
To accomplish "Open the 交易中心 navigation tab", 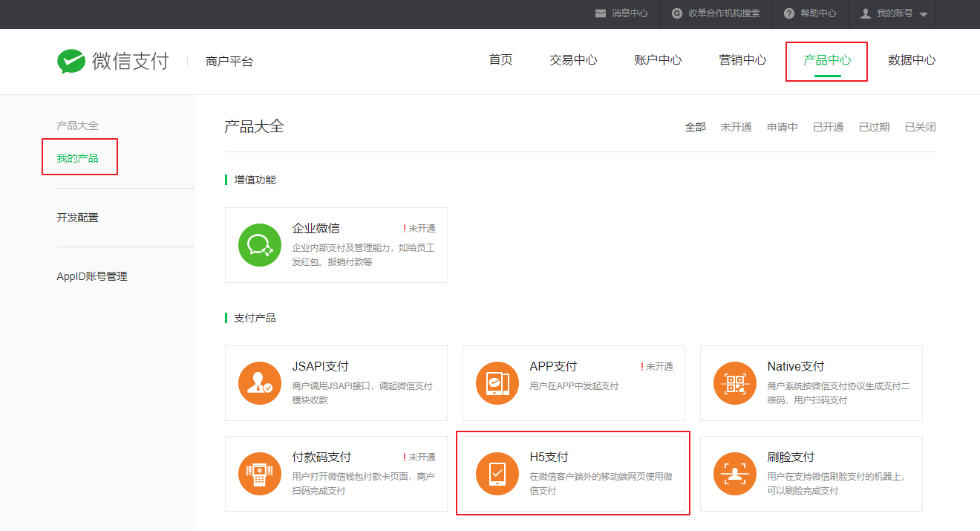I will point(573,60).
